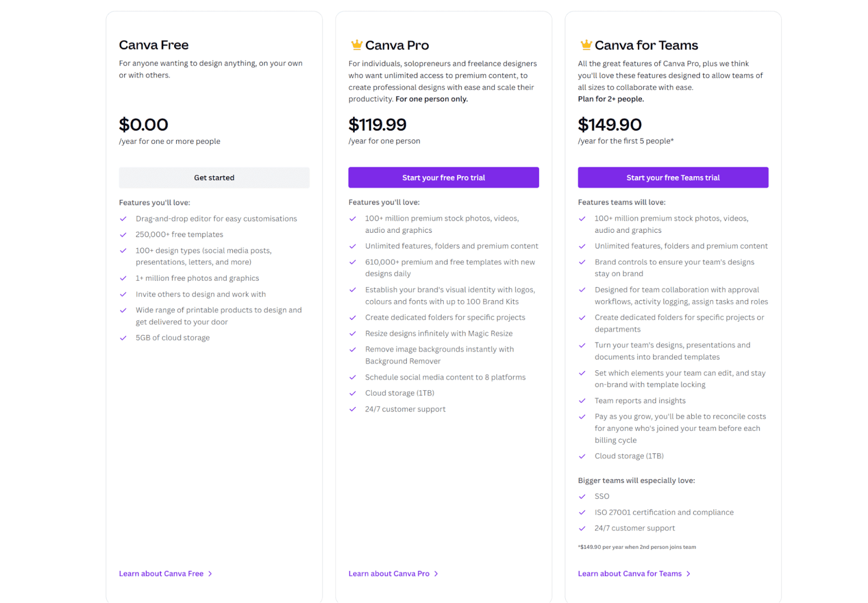
Task: Click checkmark beside Schedule social media content
Action: click(x=353, y=377)
